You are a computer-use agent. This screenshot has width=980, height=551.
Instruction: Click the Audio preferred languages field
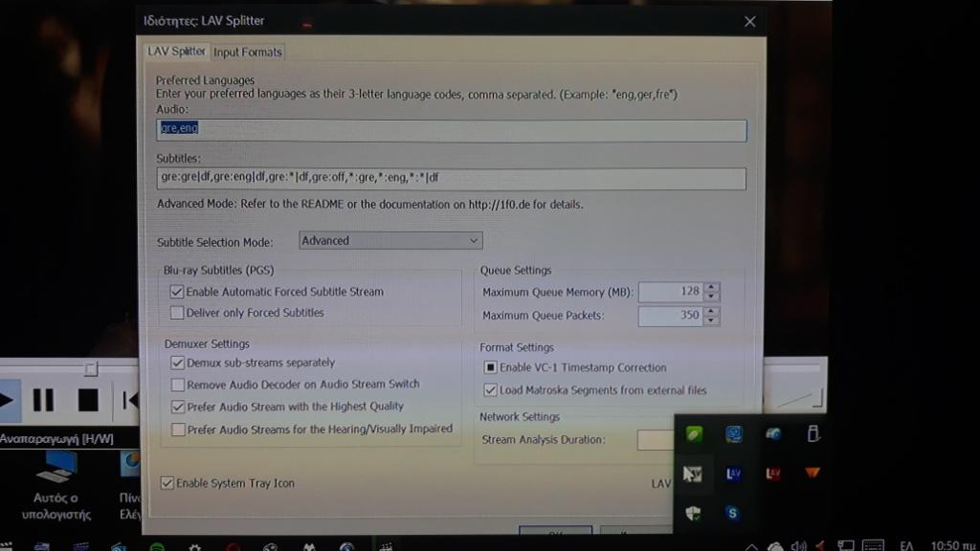coord(452,130)
